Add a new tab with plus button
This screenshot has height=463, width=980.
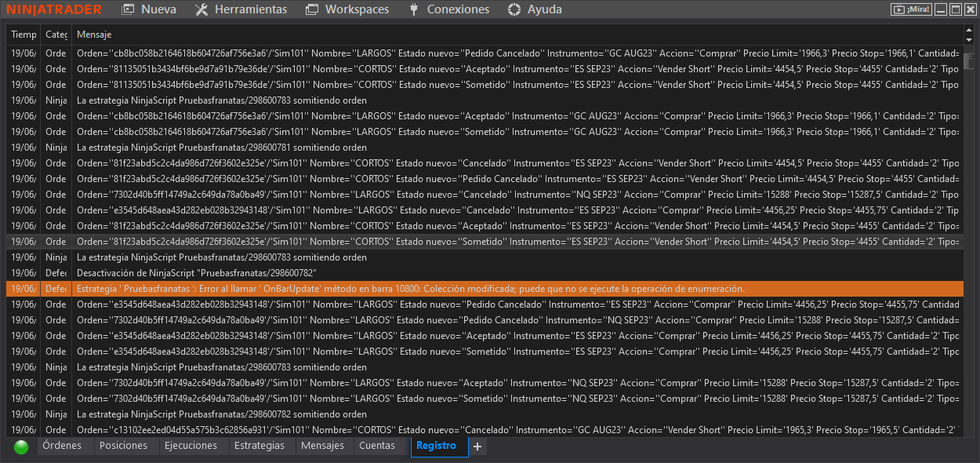477,447
